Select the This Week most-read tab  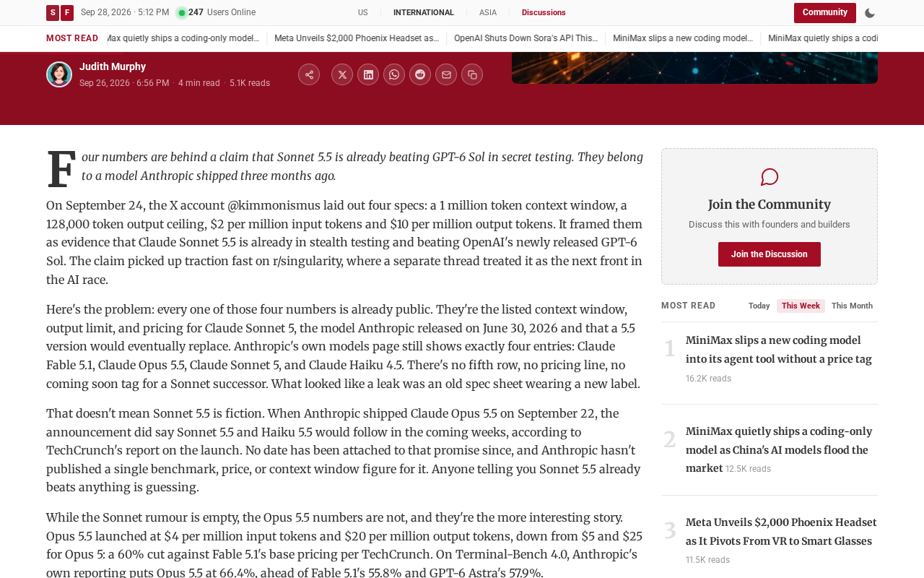(801, 306)
